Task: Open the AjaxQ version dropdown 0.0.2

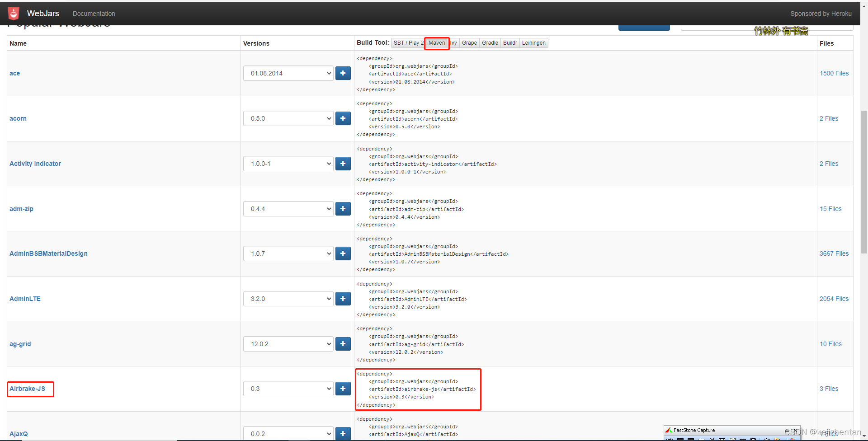Action: 288,433
